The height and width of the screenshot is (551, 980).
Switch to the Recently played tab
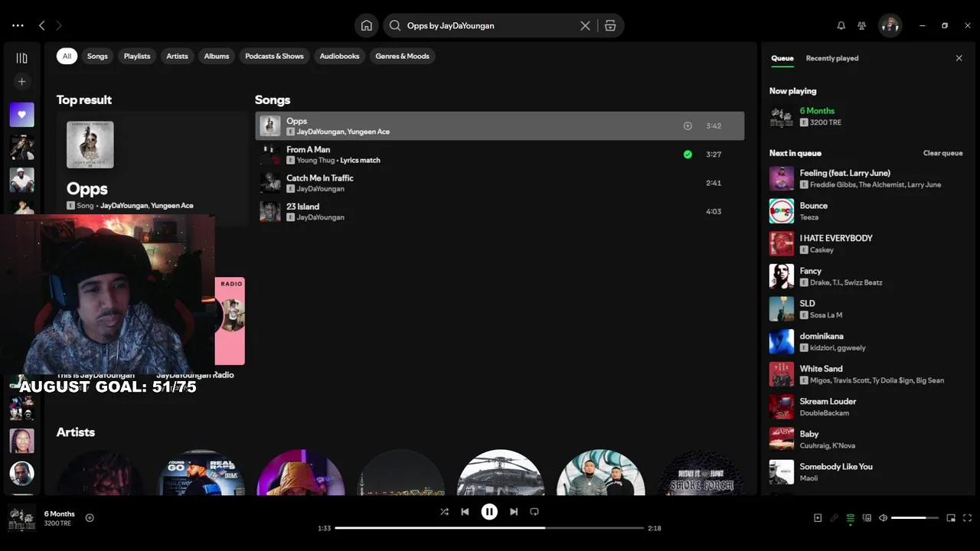click(832, 58)
